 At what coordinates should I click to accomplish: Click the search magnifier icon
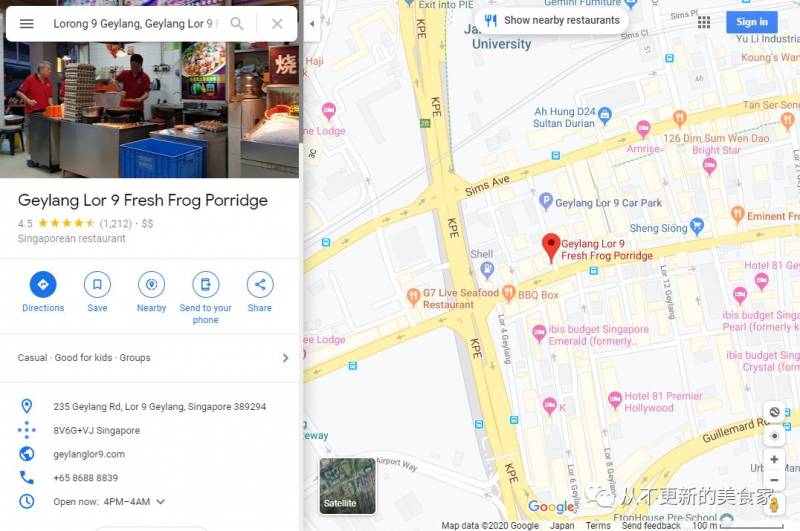pyautogui.click(x=237, y=23)
